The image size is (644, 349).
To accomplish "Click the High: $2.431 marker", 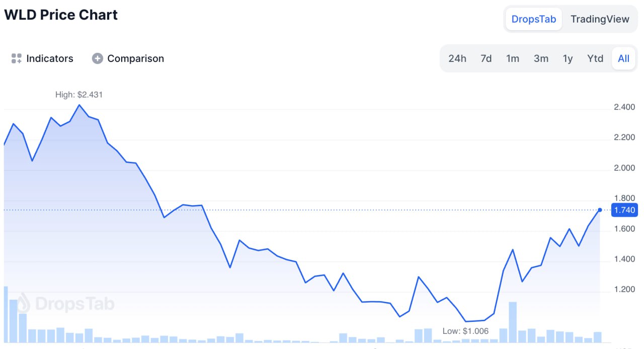I will [79, 95].
